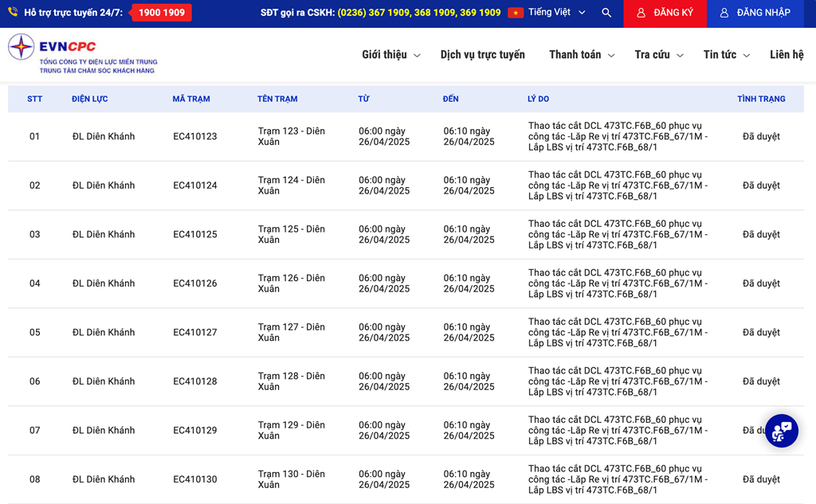Click the ĐẾN column header
816x504 pixels.
(451, 99)
